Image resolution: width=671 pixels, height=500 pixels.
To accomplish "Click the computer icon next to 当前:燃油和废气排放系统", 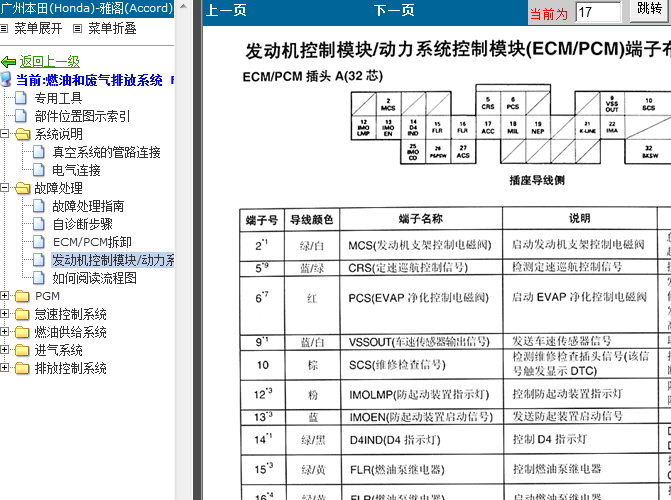I will [x=6, y=80].
